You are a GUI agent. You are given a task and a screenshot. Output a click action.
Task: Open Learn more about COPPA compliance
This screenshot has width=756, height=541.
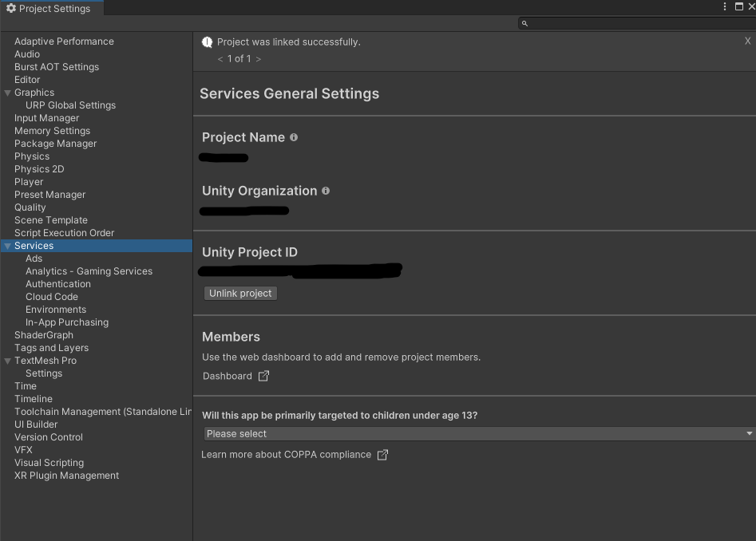pos(286,455)
